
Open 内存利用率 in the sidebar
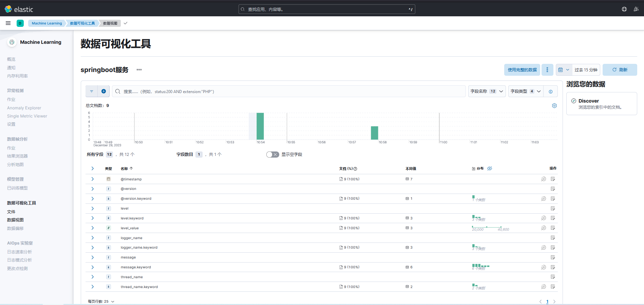(x=17, y=76)
